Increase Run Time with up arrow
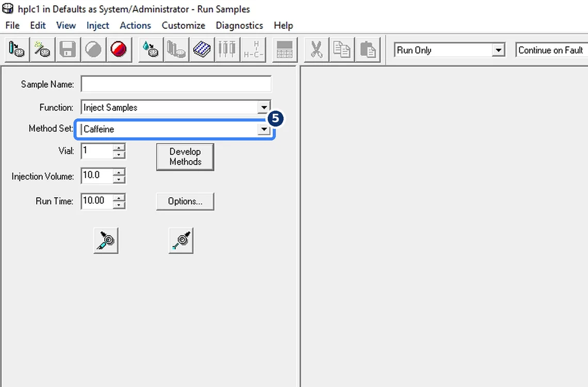The height and width of the screenshot is (387, 588). coord(119,197)
